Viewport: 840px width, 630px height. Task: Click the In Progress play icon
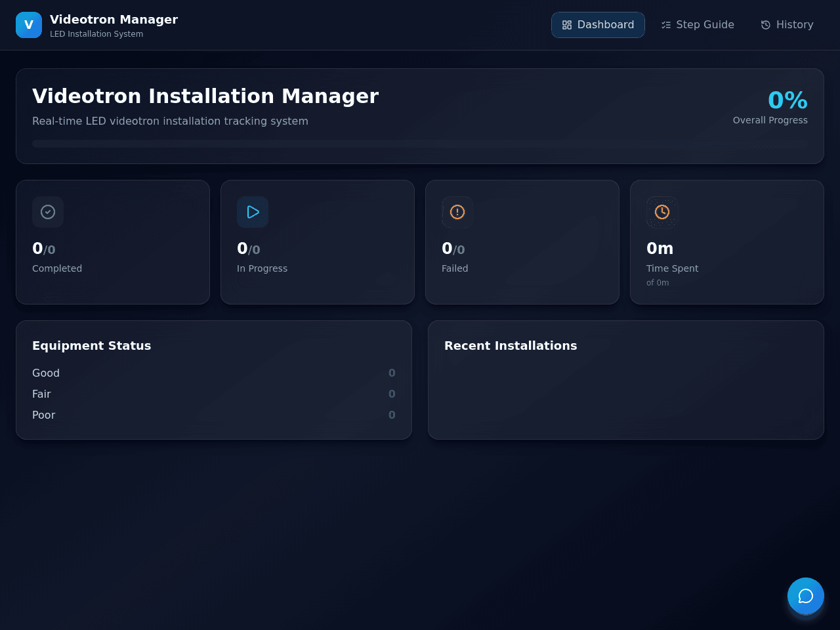pyautogui.click(x=253, y=212)
